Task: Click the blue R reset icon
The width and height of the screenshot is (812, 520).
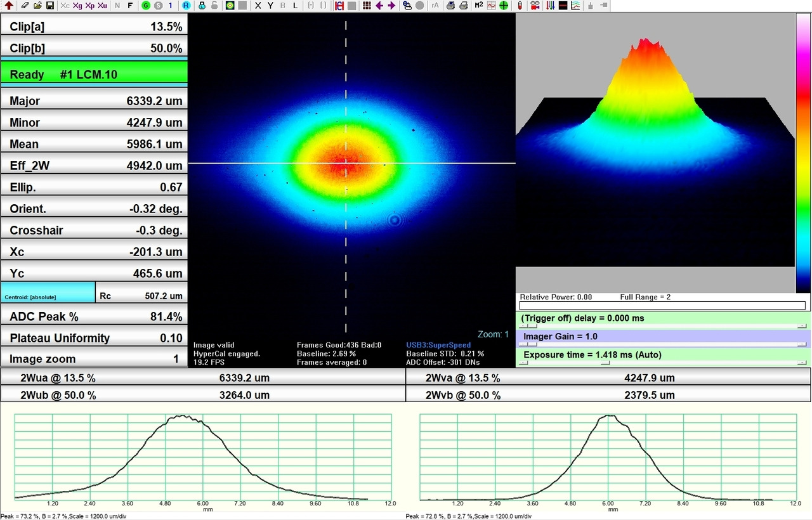Action: 186,6
